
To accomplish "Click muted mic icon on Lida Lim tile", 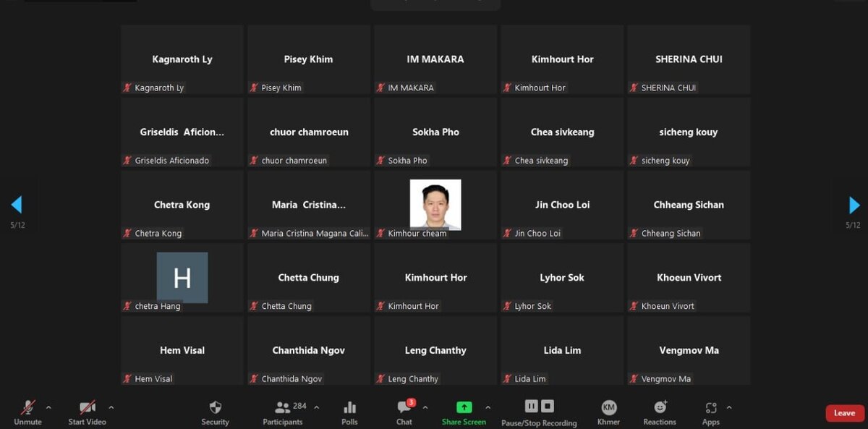I will (x=507, y=378).
